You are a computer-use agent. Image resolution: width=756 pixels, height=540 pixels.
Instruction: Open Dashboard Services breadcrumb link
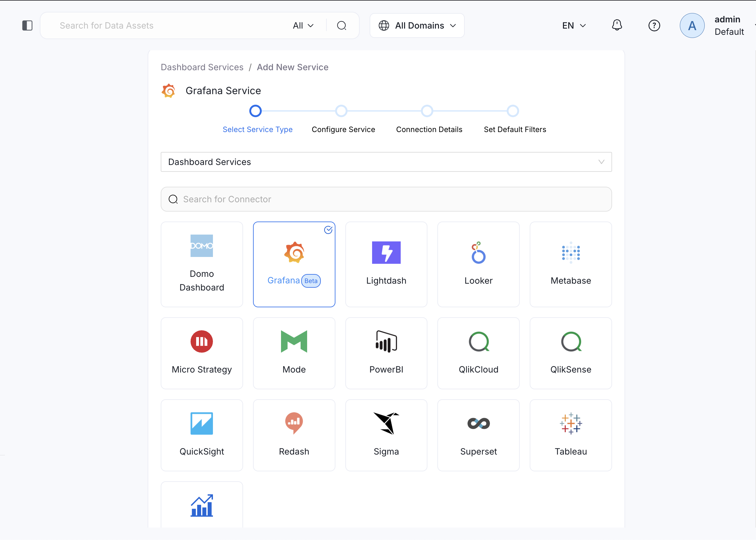pyautogui.click(x=202, y=67)
